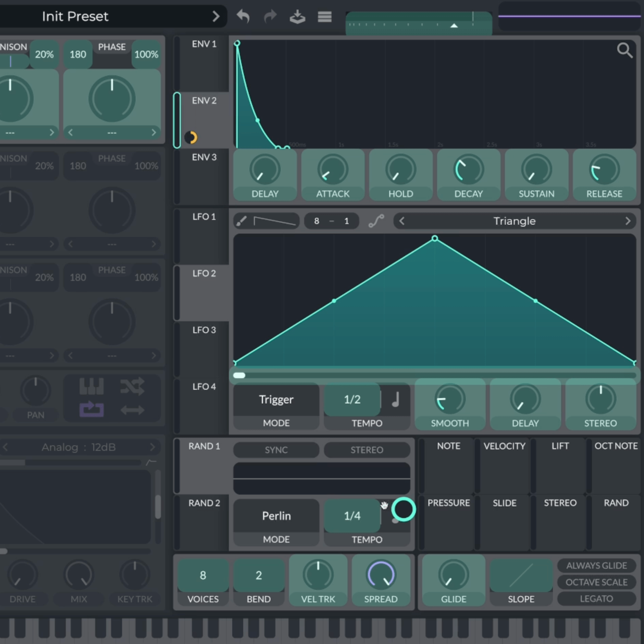Click the ENV 2 modulation indicator
Viewport: 644px width, 644px height.
(x=191, y=137)
